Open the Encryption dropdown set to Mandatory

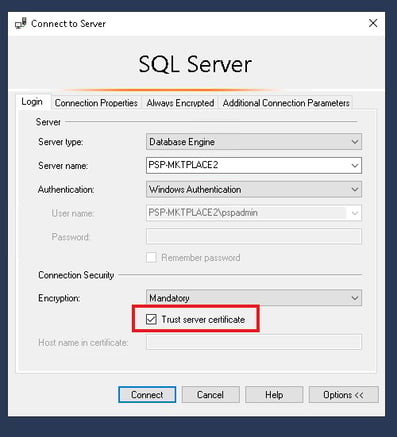point(254,298)
